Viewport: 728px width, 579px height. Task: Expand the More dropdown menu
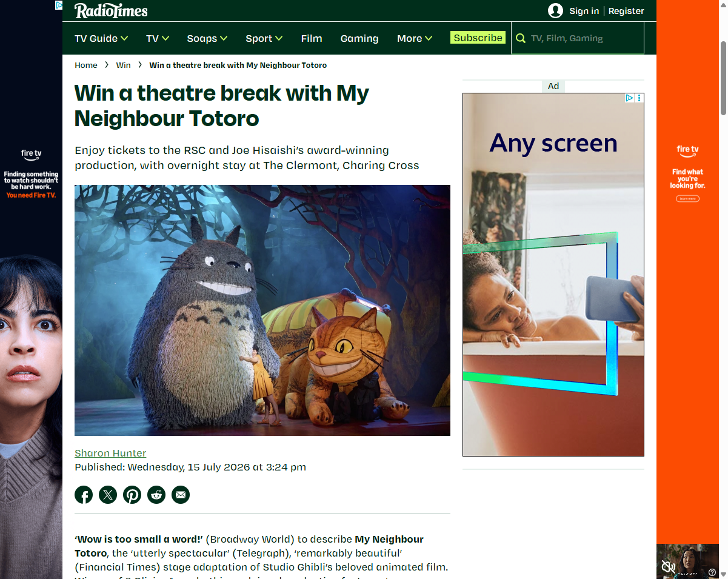coord(415,38)
